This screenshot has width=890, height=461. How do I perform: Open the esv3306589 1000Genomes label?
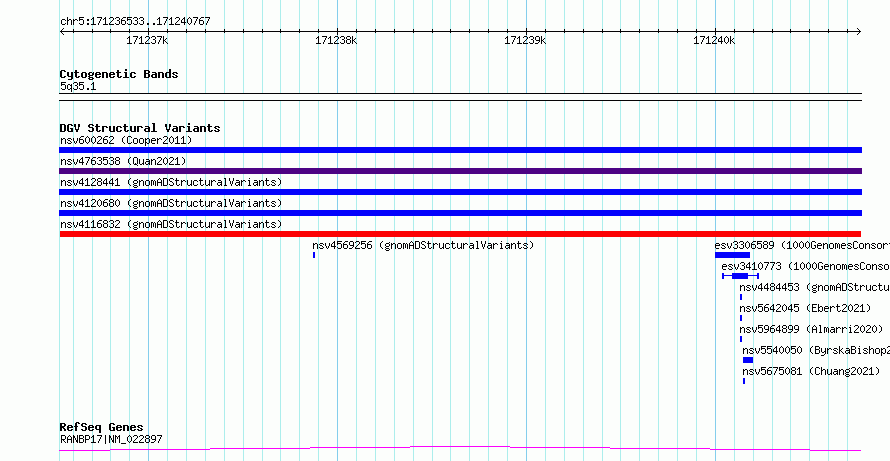[x=802, y=245]
